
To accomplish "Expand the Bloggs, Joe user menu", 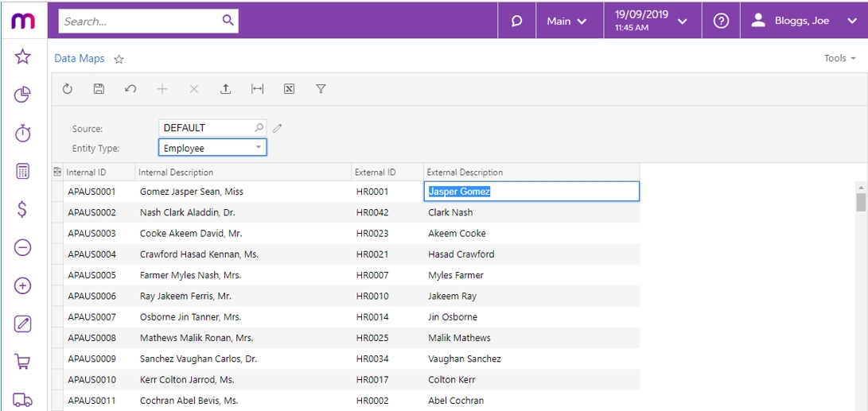I will pos(804,21).
